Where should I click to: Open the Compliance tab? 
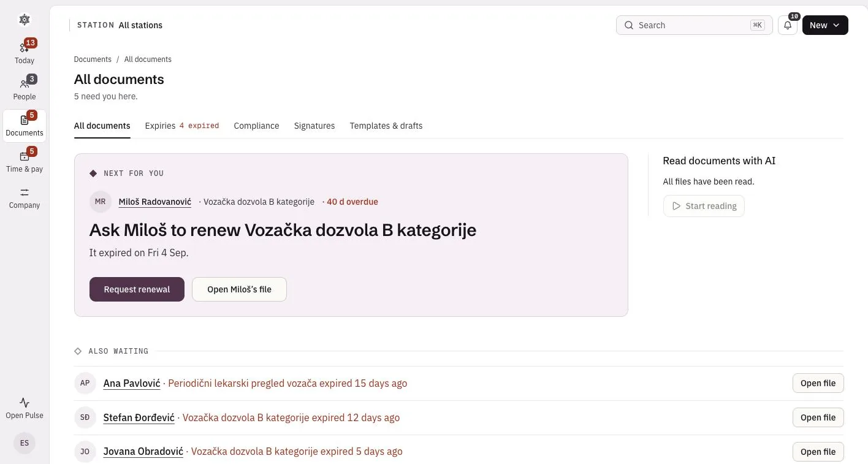click(x=256, y=126)
